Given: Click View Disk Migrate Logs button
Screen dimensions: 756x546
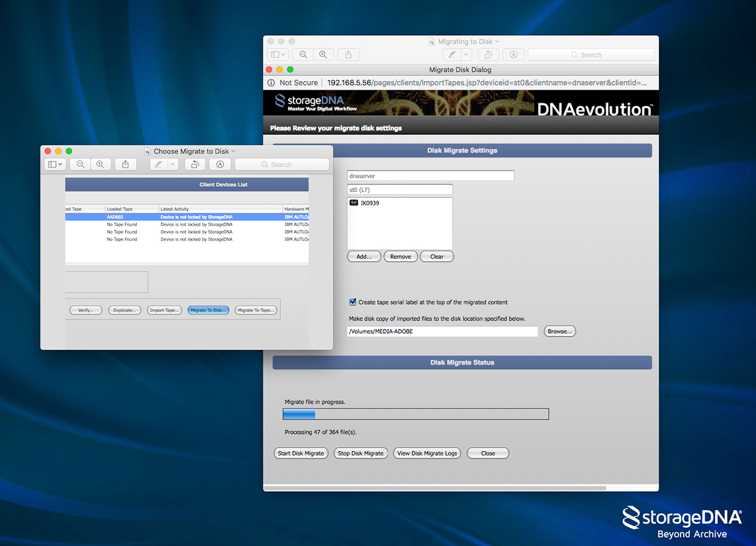Looking at the screenshot, I should (x=427, y=453).
